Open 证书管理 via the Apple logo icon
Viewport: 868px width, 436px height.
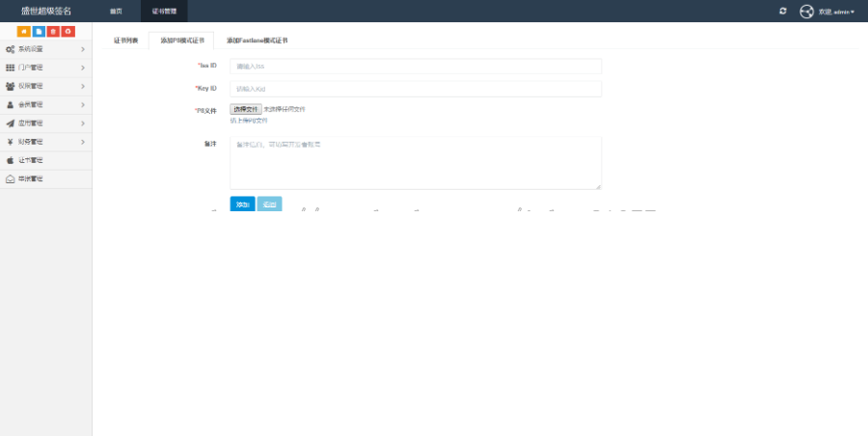(10, 160)
